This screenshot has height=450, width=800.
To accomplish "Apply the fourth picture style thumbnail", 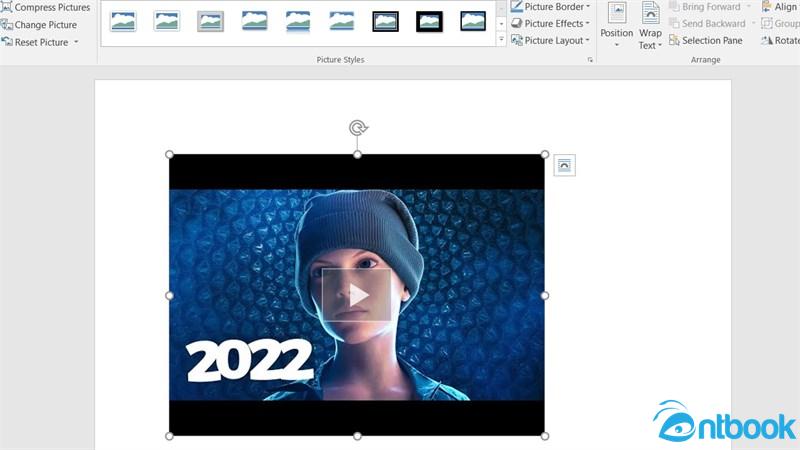I will (254, 21).
